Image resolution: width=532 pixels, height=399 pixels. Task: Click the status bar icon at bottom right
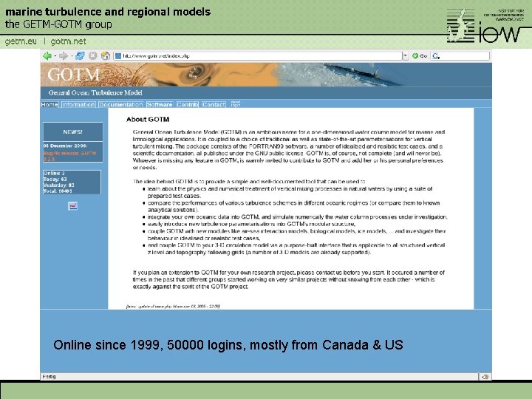coord(485,377)
